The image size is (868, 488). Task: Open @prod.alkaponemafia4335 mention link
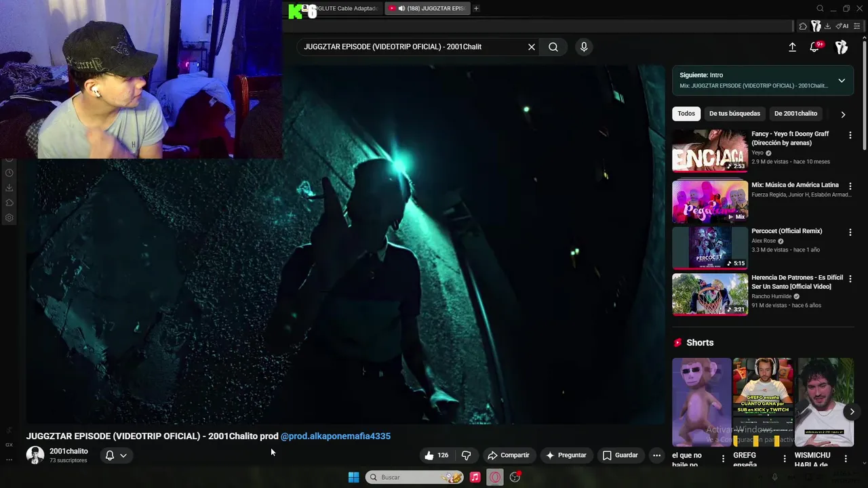tap(336, 436)
